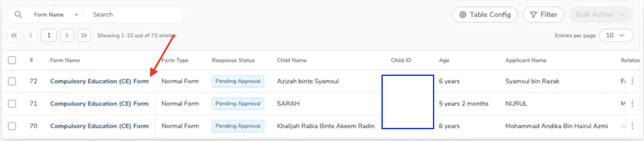Toggle the select-all header checkbox
Screen dimensions: 644x141
(x=12, y=60)
